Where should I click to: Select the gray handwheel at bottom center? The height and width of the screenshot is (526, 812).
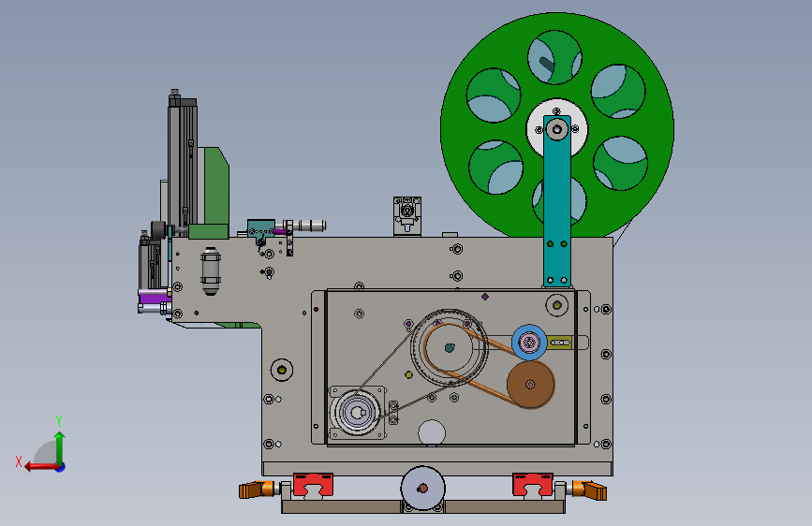click(422, 489)
